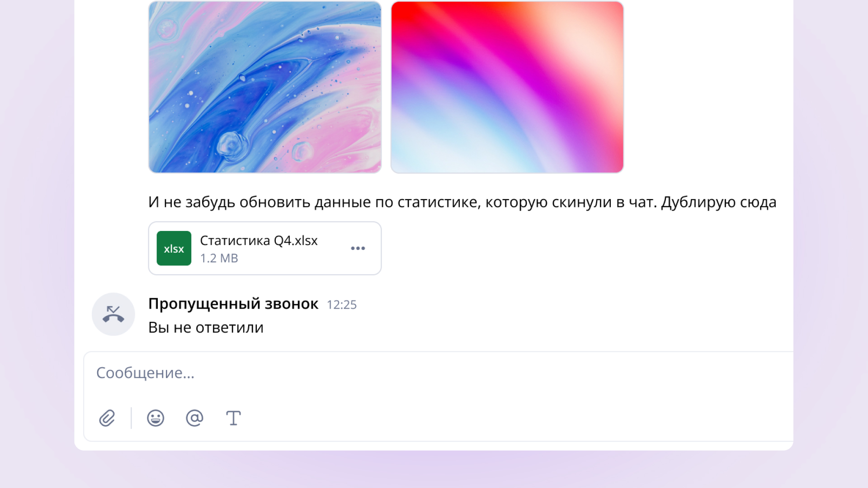Click the message starting И не забудь обновить
868x488 pixels.
[x=462, y=202]
